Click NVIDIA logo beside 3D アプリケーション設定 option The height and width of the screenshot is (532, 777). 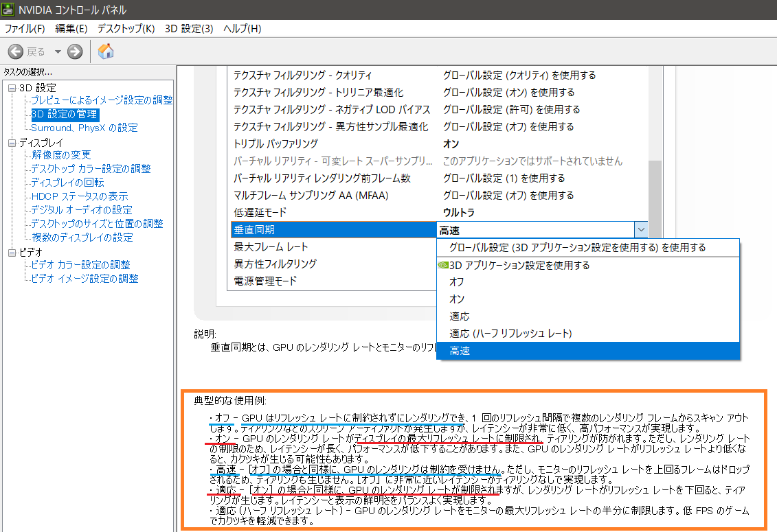(443, 266)
